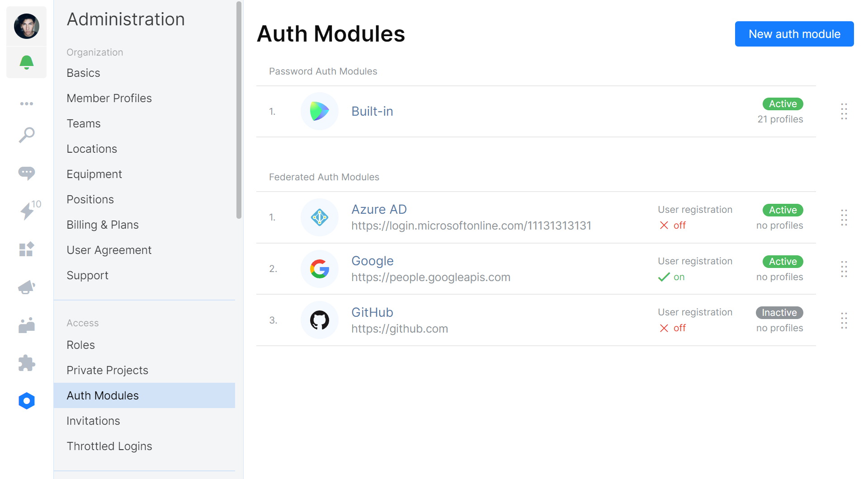This screenshot has width=868, height=479.
Task: Open the Azure AD auth module link
Action: pos(379,209)
